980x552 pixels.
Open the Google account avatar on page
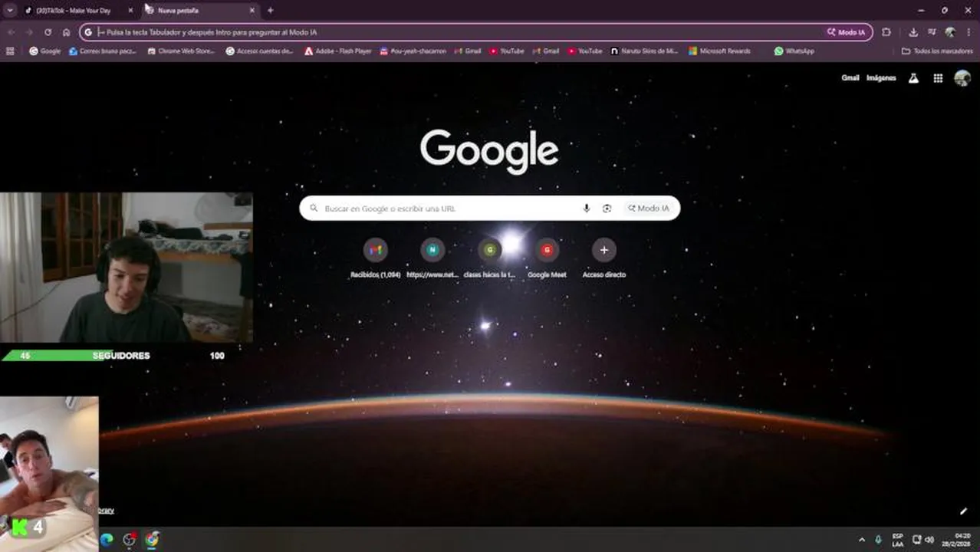(962, 78)
